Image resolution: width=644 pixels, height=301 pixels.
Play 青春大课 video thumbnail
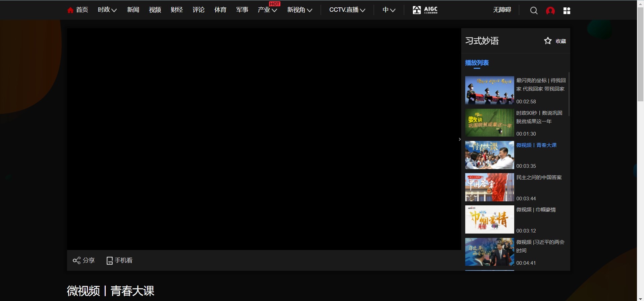pyautogui.click(x=489, y=155)
